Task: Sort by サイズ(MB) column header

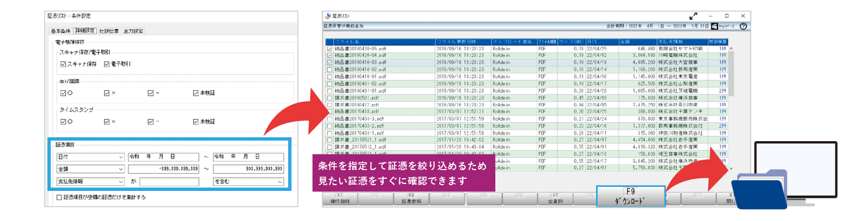Action: pyautogui.click(x=572, y=42)
